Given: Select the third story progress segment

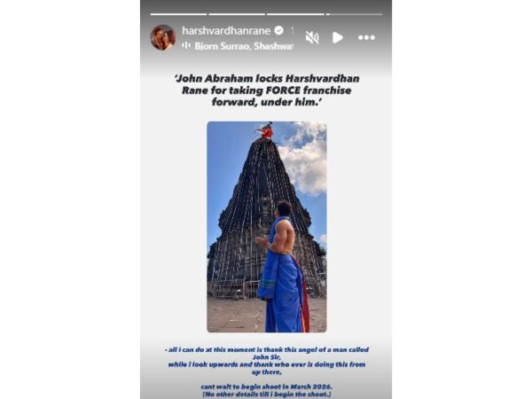Looking at the screenshot, I should [295, 14].
